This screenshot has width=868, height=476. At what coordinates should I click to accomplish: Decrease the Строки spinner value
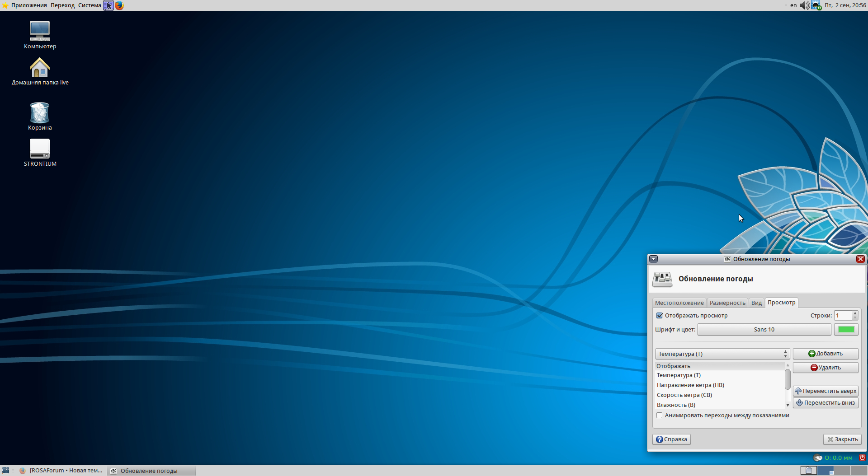tap(855, 318)
